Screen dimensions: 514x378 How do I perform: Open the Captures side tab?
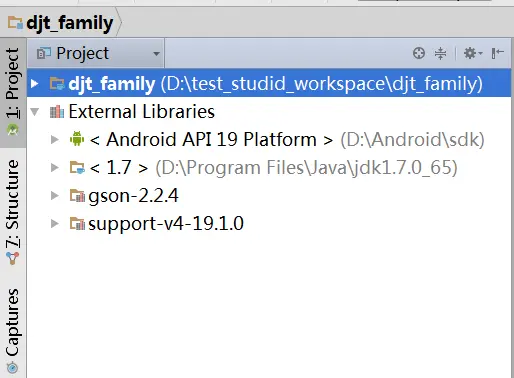pyautogui.click(x=13, y=330)
